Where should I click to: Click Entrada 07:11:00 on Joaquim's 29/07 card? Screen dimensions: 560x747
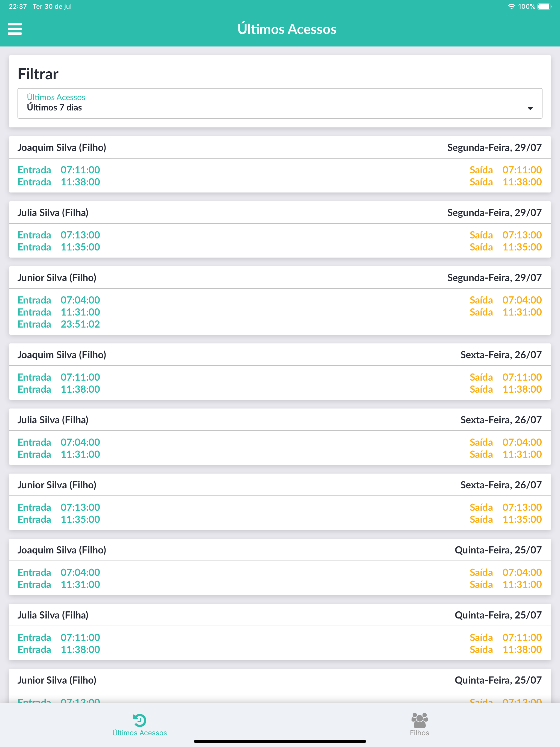(59, 170)
